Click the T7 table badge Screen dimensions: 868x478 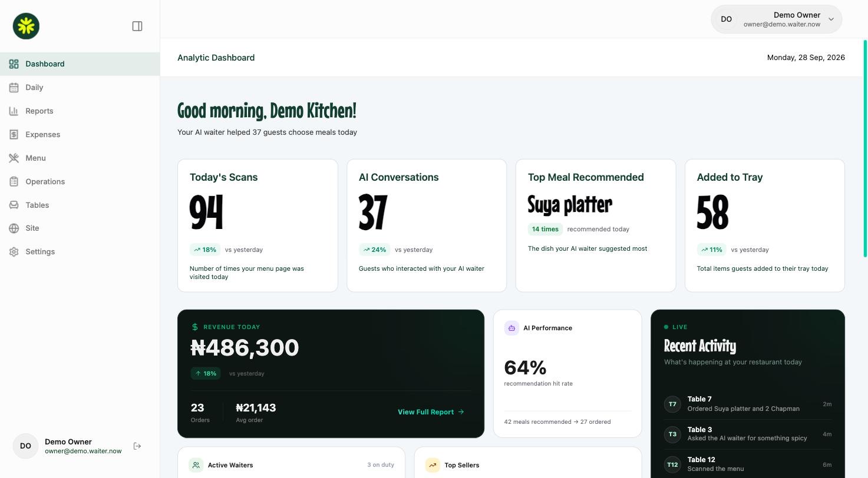click(x=672, y=404)
